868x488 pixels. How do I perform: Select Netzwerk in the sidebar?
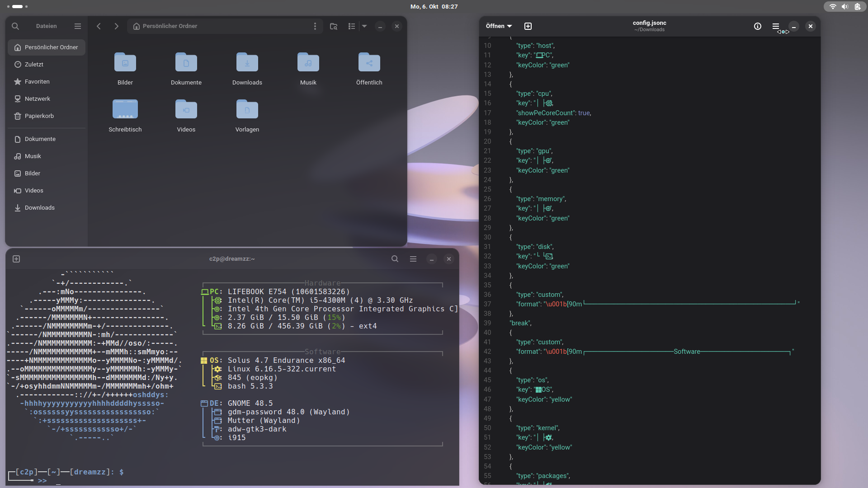38,99
